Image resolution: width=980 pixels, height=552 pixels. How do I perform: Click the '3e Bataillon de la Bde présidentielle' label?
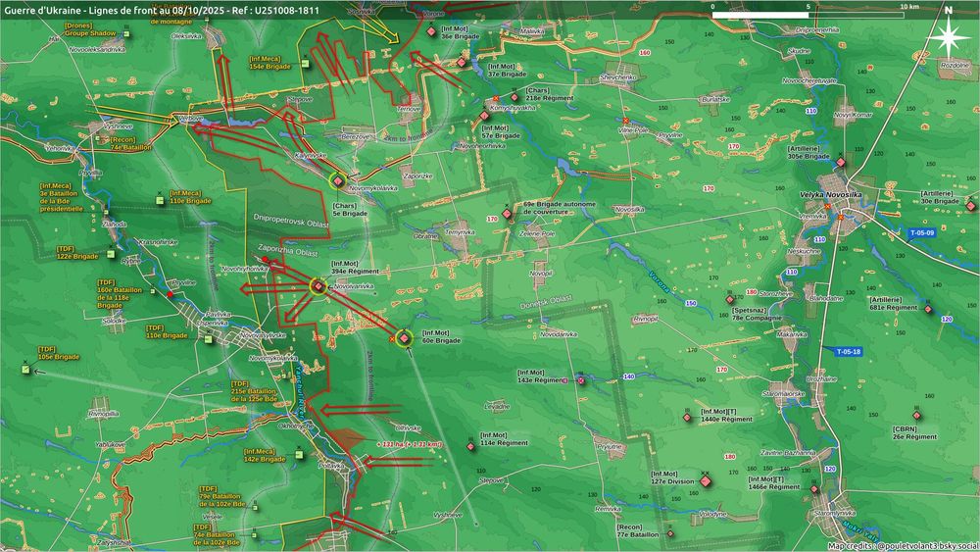point(62,197)
